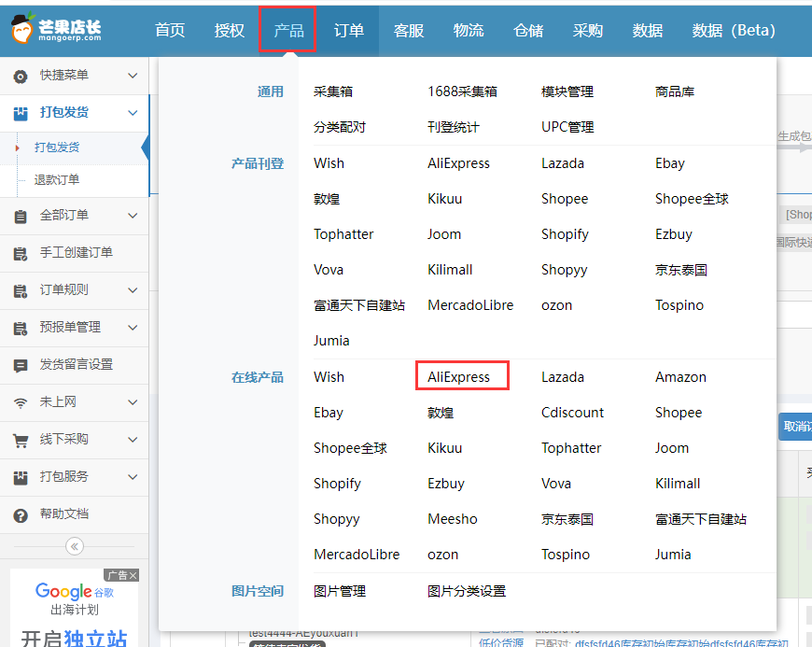Open Tospino under 在线产品
Screen dimensions: 812x647
click(x=566, y=555)
